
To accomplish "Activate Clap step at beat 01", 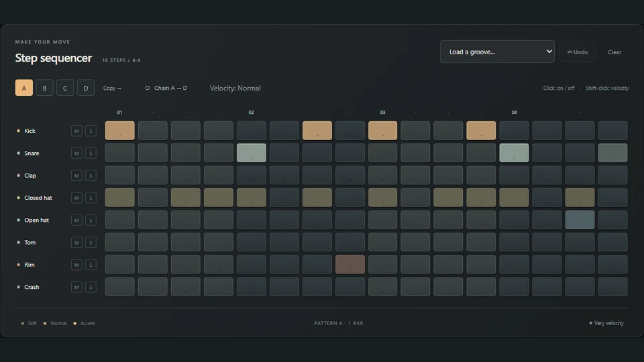I will tap(120, 175).
